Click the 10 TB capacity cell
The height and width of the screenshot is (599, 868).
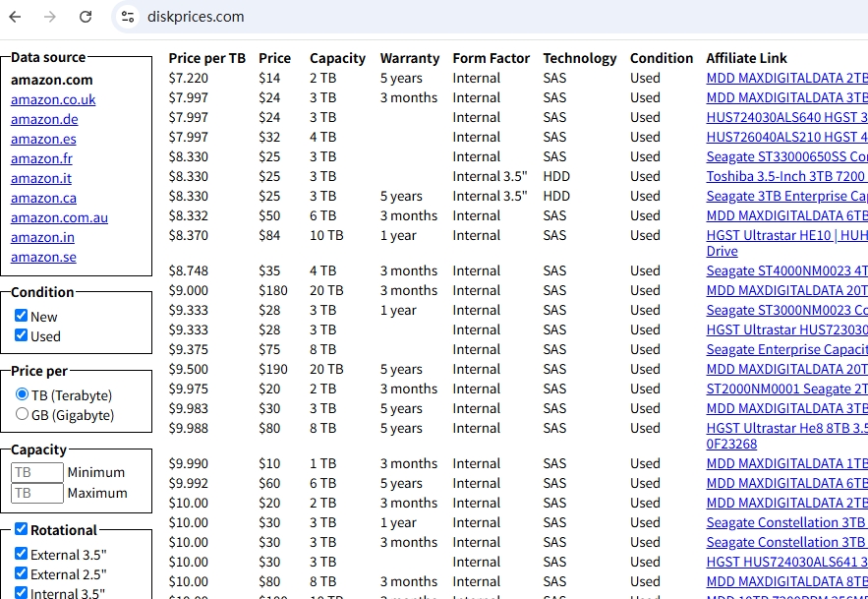coord(326,235)
